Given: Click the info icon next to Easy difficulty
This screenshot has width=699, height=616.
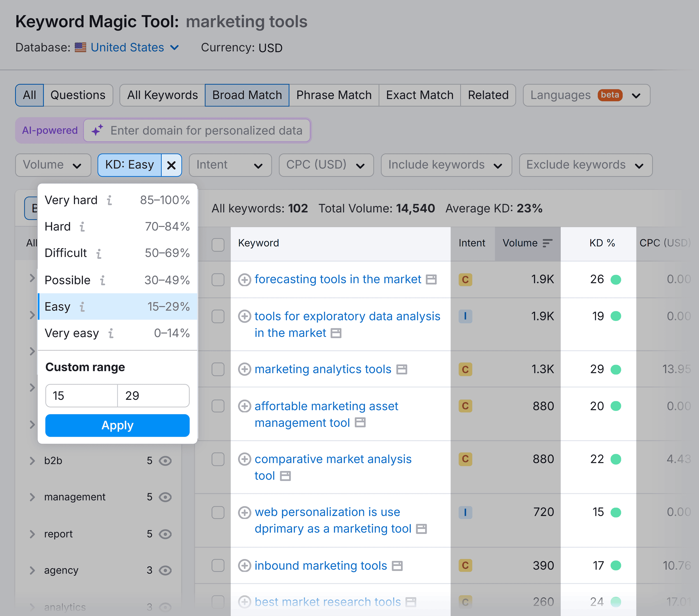Looking at the screenshot, I should coord(82,307).
